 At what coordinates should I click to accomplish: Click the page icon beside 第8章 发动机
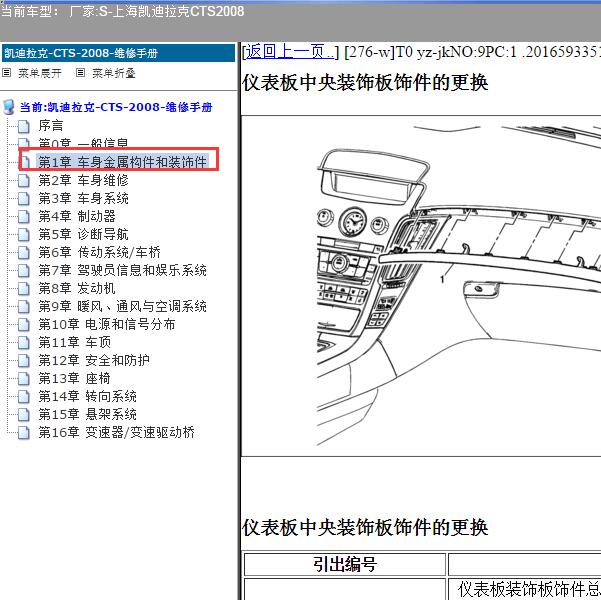[x=24, y=289]
